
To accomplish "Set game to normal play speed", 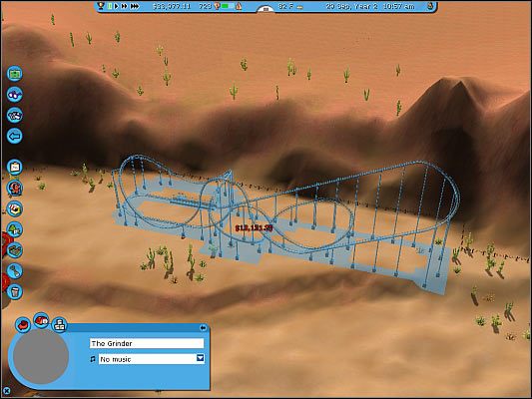I will [x=116, y=6].
